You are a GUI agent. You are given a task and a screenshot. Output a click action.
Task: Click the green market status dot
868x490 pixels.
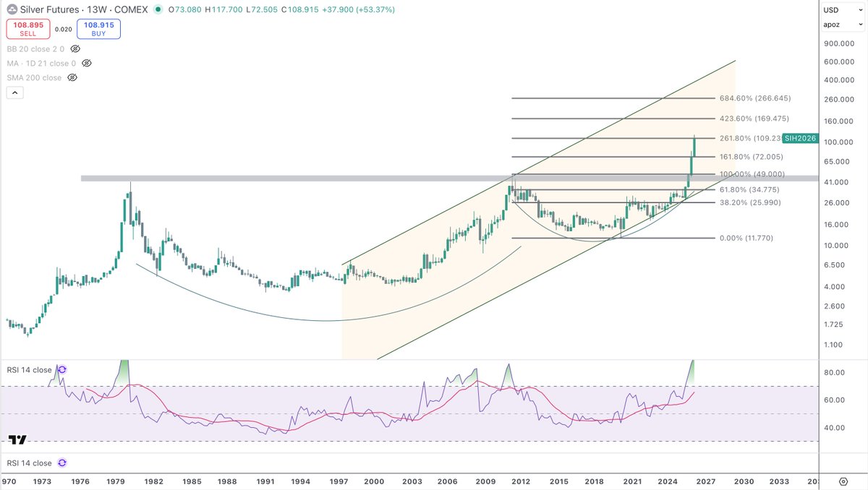tap(159, 10)
